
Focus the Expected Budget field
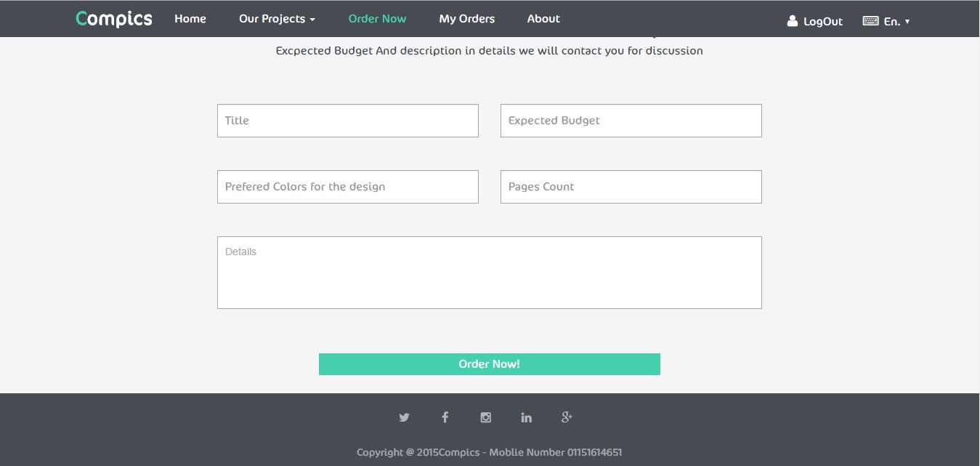click(x=631, y=121)
